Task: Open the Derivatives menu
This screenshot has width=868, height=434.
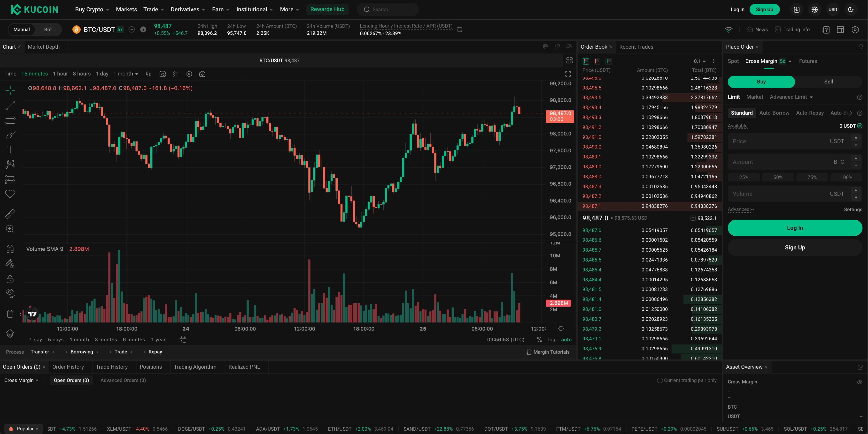Action: tap(188, 9)
